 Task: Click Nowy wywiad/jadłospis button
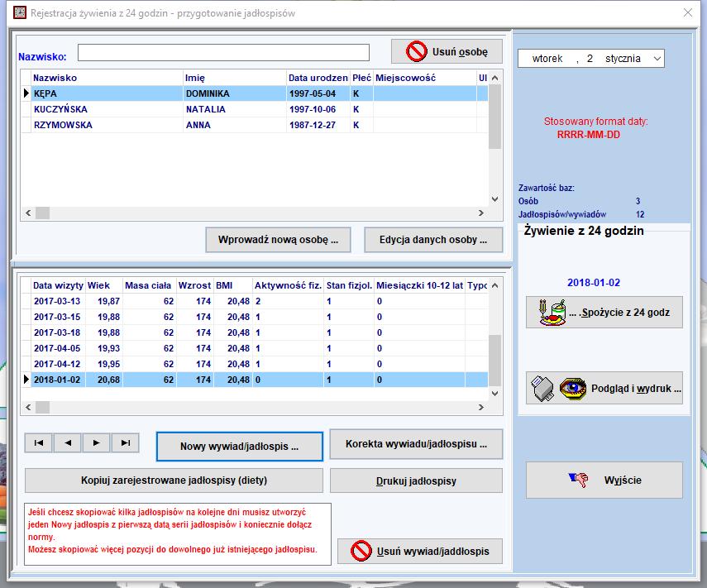[240, 447]
